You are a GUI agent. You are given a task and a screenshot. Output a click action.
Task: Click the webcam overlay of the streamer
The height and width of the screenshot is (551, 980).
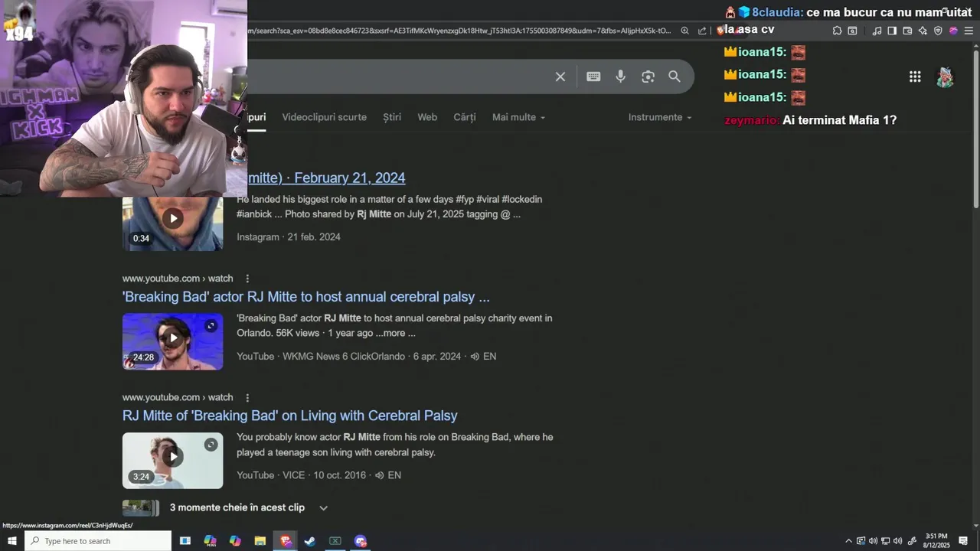tap(123, 98)
